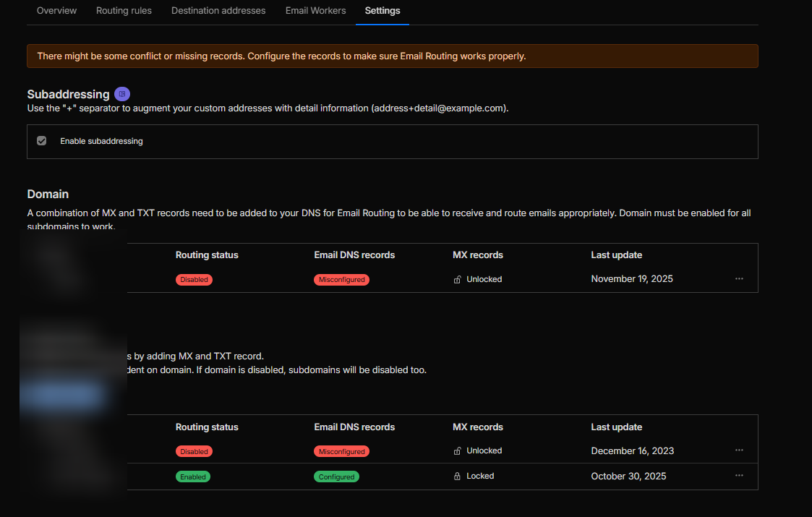
Task: Open three-dot menu for October 30, 2025 row
Action: click(x=739, y=476)
